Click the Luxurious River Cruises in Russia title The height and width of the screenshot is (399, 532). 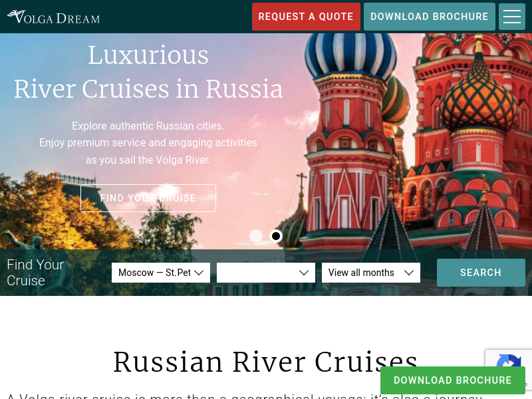coord(148,72)
